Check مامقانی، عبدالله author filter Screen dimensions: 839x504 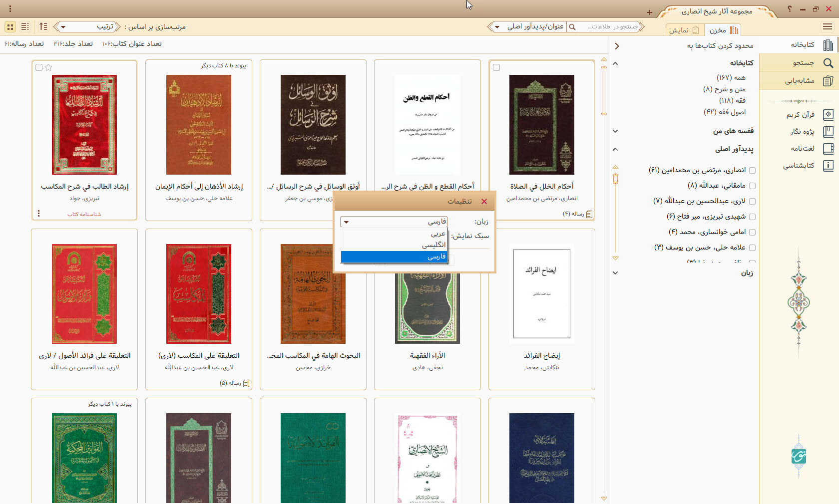[753, 186]
